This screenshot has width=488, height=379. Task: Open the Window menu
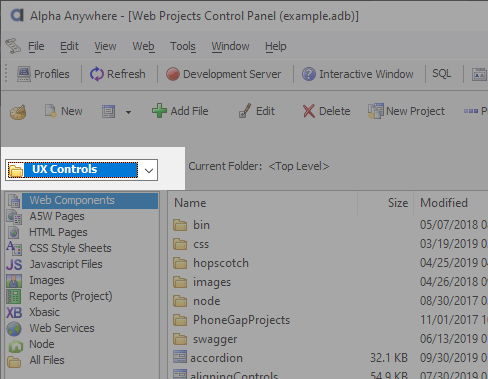(x=230, y=46)
